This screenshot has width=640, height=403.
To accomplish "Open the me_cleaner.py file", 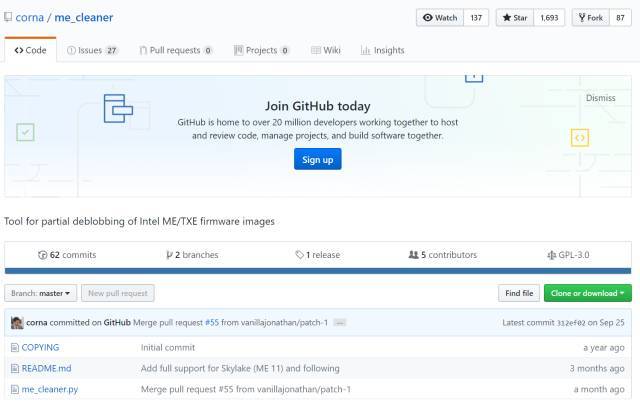I will coord(49,389).
